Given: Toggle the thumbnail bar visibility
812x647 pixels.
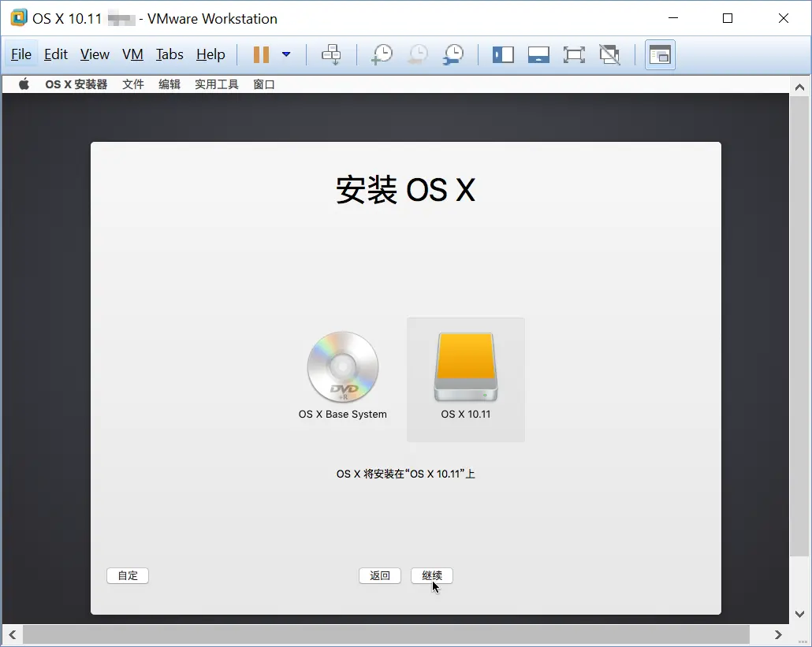Looking at the screenshot, I should click(x=538, y=54).
